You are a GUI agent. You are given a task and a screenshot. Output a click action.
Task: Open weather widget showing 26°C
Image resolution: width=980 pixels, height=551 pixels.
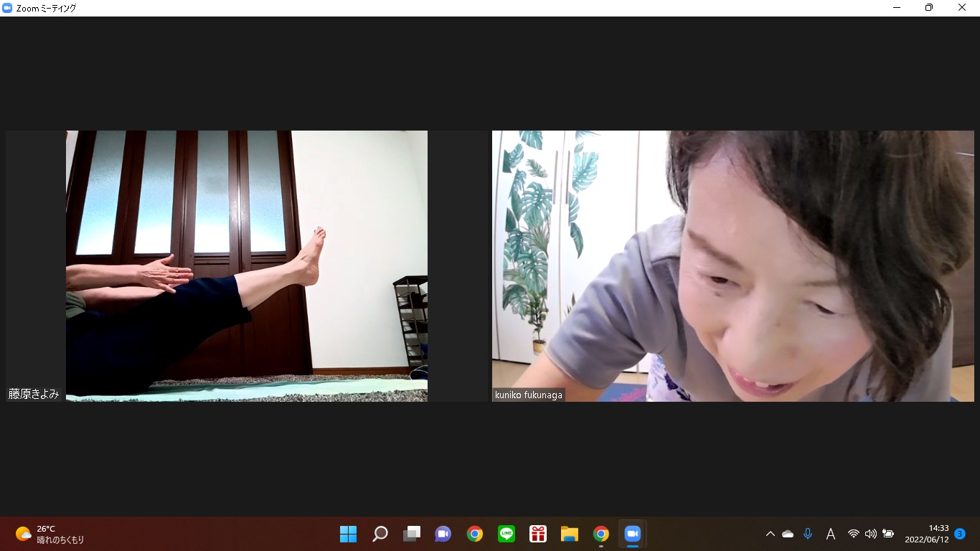50,534
